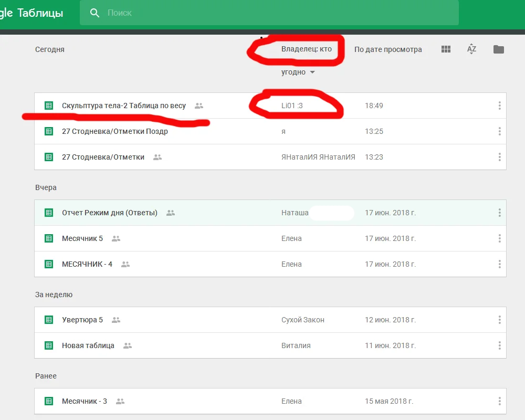Open Новая таблица spreadsheet
This screenshot has width=525, height=420.
[88, 345]
